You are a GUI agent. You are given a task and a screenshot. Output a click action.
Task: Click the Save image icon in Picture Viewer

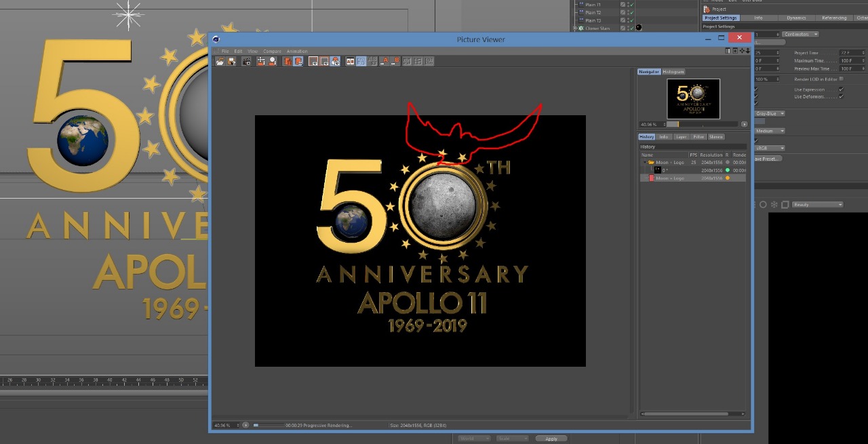pos(232,61)
